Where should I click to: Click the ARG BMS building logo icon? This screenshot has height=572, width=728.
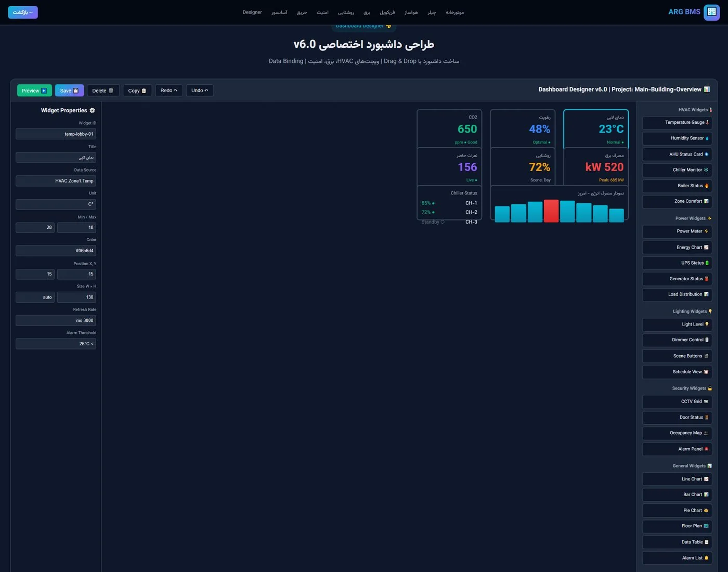click(x=711, y=12)
